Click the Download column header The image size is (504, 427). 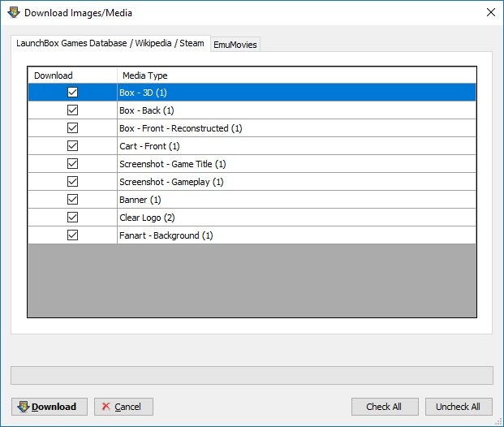click(73, 75)
